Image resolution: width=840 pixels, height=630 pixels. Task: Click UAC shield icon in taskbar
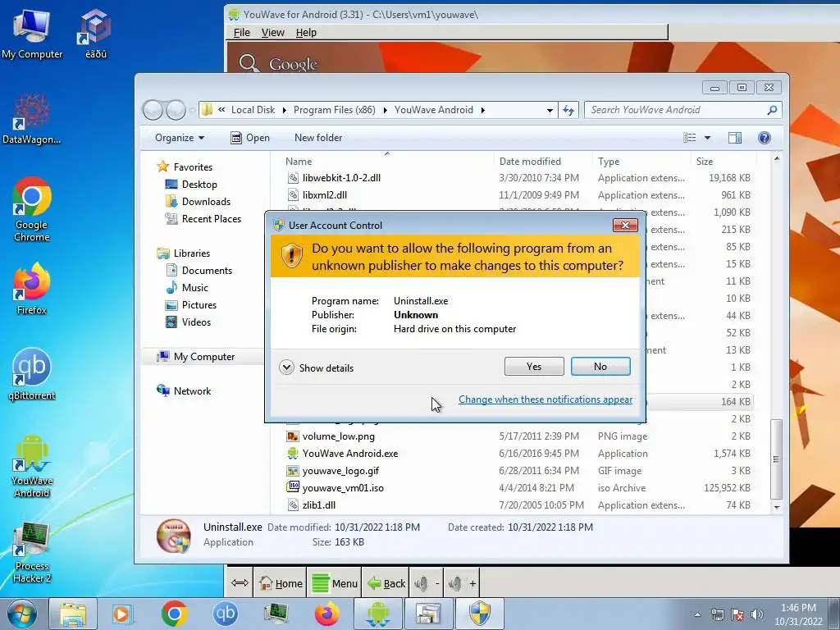tap(479, 614)
